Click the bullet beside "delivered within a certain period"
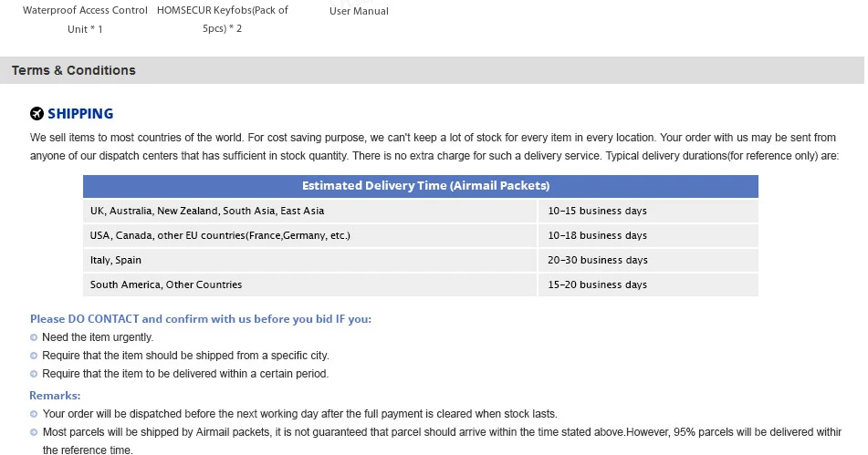Screen dimensions: 868x455 click(x=34, y=374)
